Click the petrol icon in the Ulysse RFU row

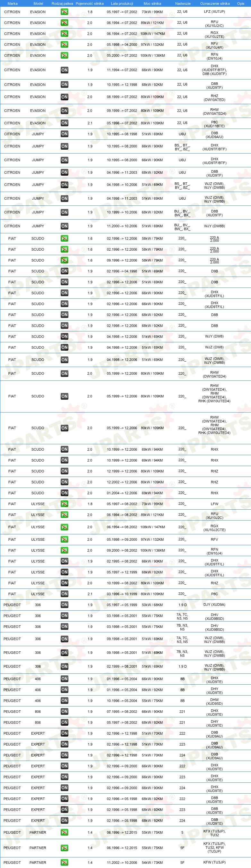point(65,515)
